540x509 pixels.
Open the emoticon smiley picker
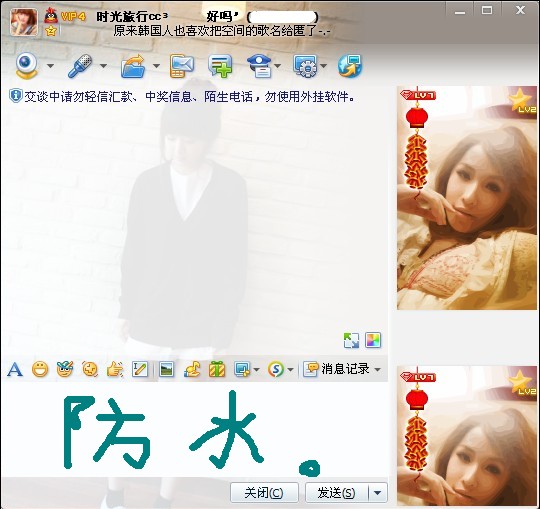tap(40, 370)
